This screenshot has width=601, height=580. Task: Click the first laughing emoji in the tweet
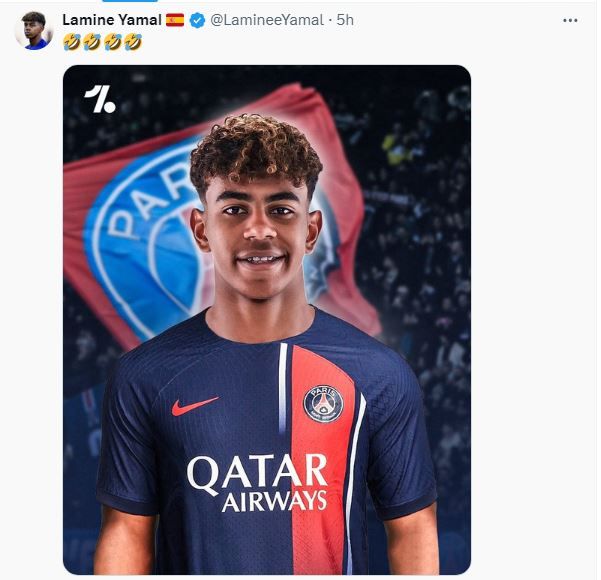tap(70, 42)
